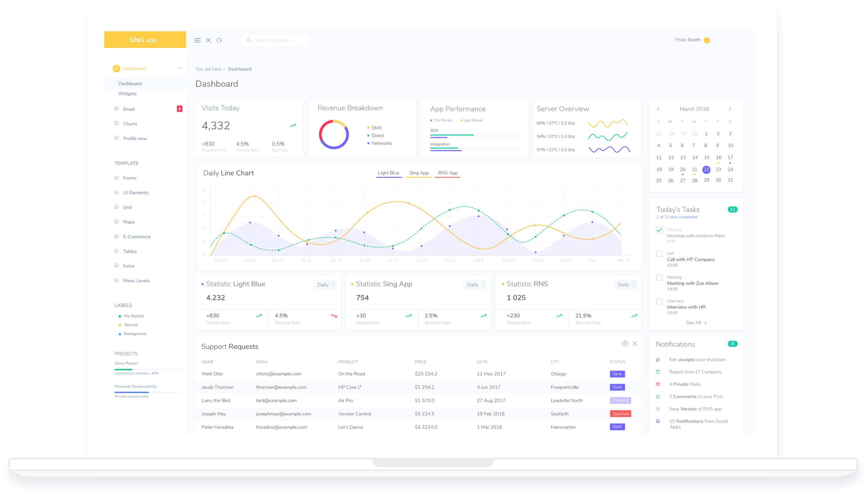Close the Support Requests widget
Screen dimensions: 868x494
point(635,343)
